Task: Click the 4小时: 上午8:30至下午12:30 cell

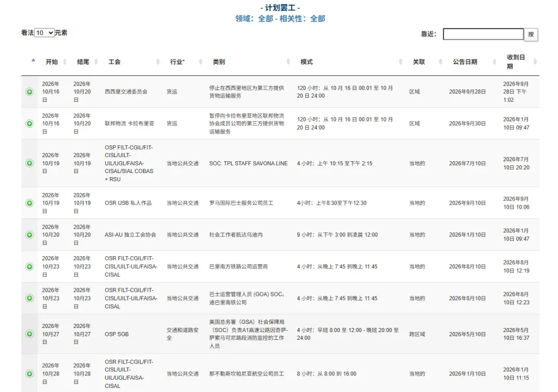Action: coord(332,203)
